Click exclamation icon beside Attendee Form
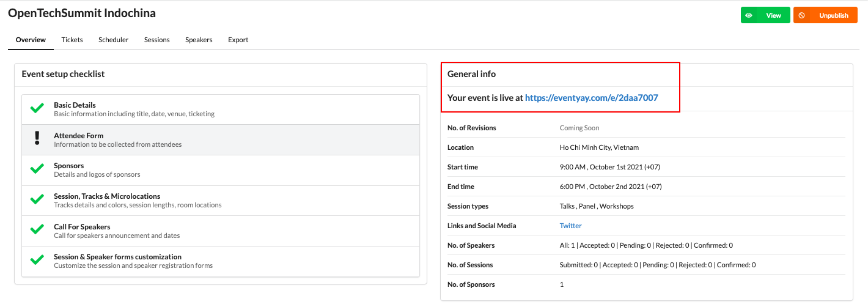This screenshot has width=868, height=304. pyautogui.click(x=37, y=139)
